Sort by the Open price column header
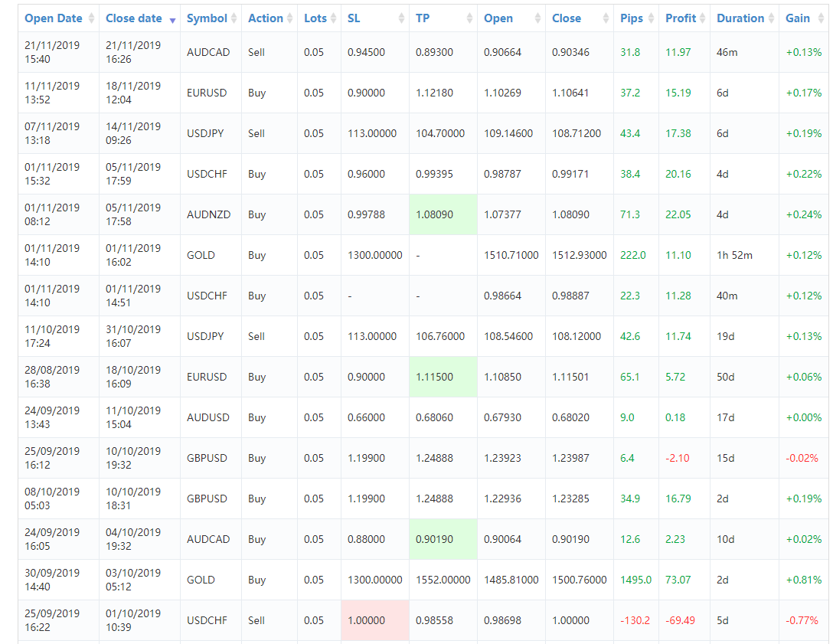 (x=498, y=18)
